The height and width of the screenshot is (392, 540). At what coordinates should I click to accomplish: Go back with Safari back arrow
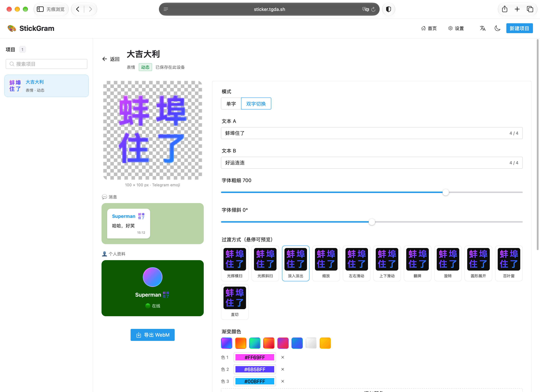(x=78, y=9)
